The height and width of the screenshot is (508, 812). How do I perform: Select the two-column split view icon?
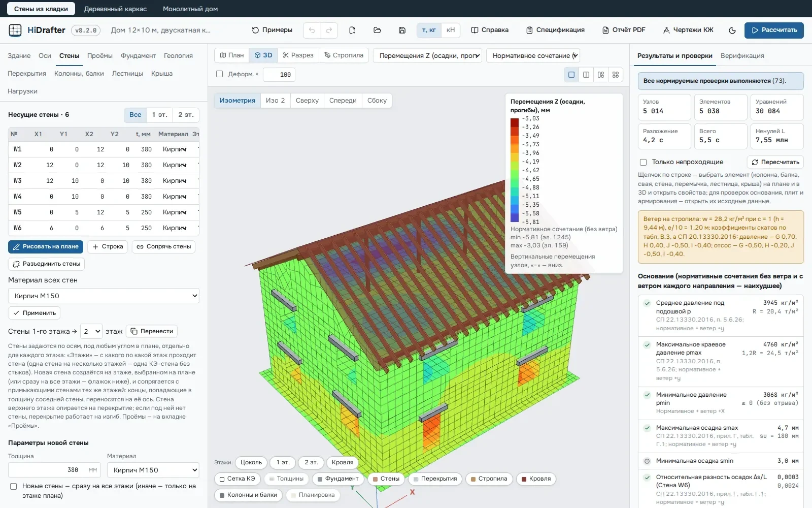(x=586, y=75)
